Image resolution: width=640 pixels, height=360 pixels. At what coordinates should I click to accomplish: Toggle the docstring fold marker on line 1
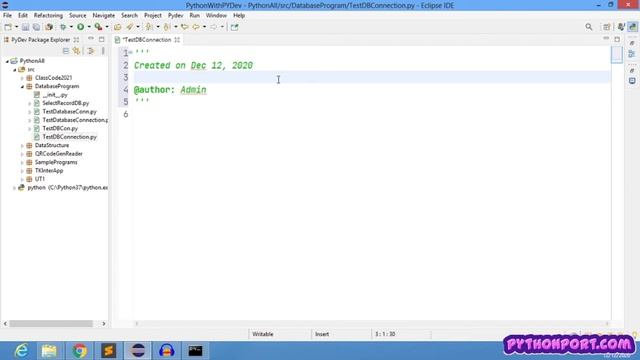pos(130,52)
